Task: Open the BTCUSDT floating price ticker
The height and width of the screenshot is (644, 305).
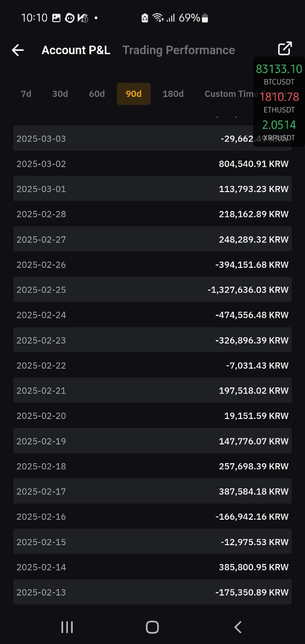Action: 279,74
